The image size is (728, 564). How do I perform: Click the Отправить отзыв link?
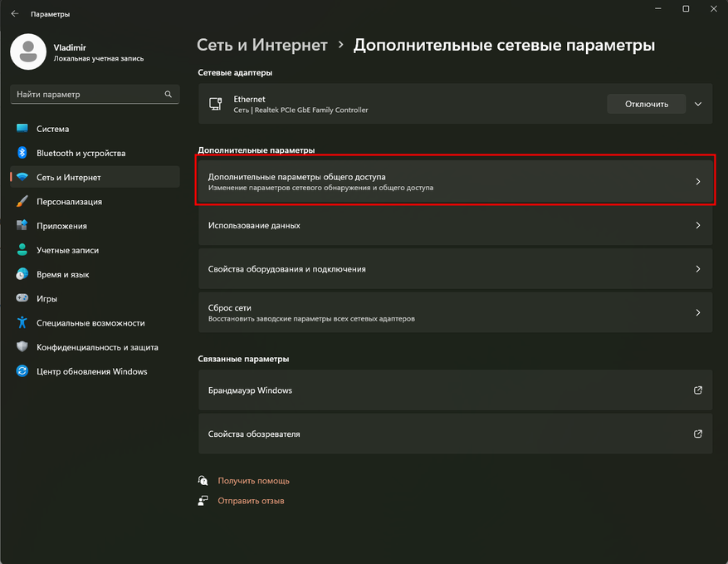[x=252, y=501]
